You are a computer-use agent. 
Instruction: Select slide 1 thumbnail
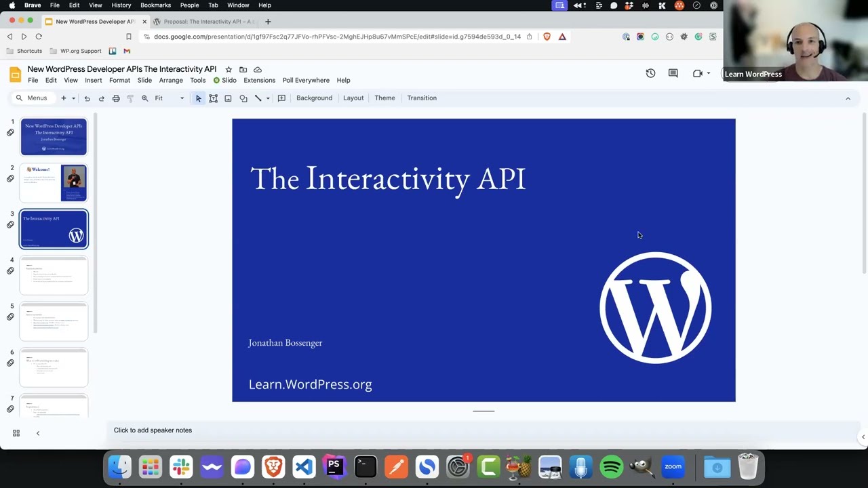pos(54,137)
